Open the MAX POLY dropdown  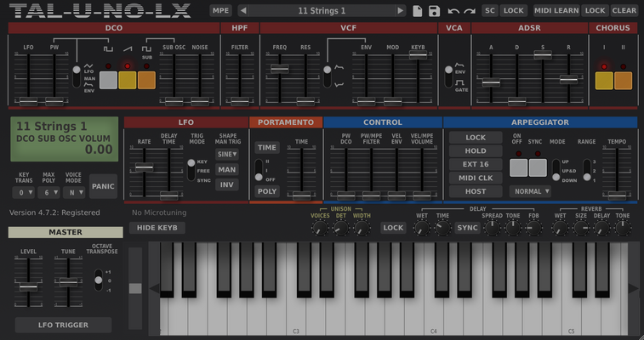[48, 192]
